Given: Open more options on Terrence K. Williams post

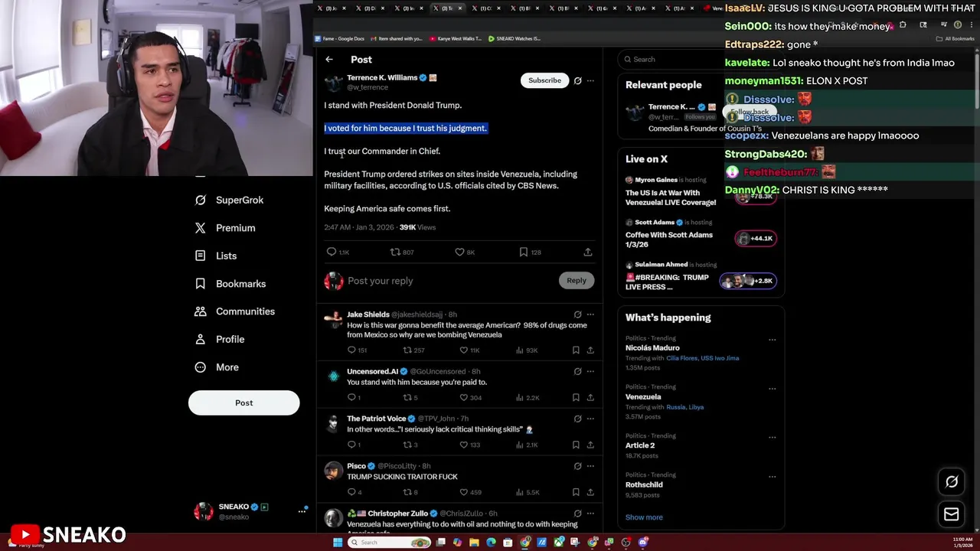Looking at the screenshot, I should (x=590, y=80).
